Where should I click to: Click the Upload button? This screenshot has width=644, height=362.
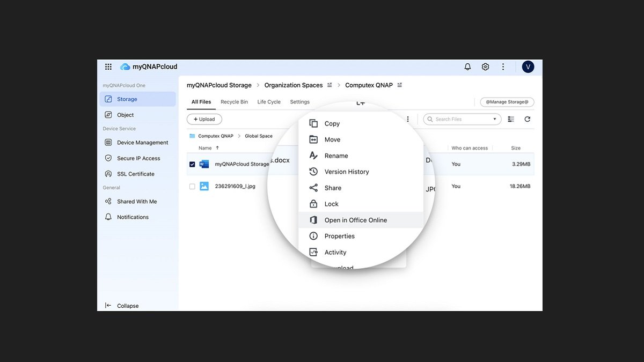tap(204, 119)
